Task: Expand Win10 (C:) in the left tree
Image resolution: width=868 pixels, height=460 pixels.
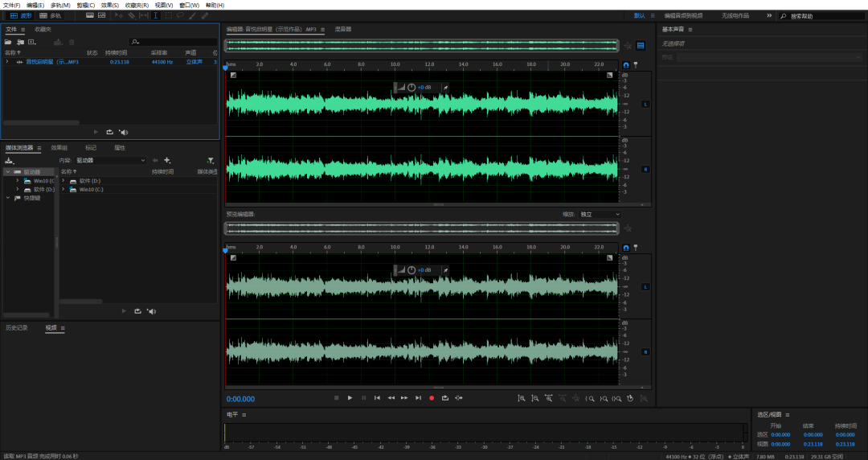Action: click(17, 181)
